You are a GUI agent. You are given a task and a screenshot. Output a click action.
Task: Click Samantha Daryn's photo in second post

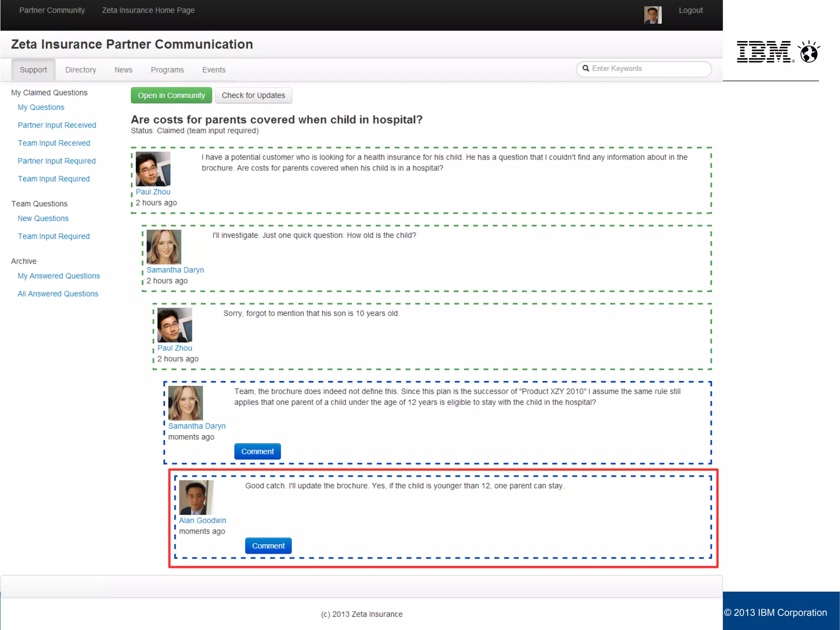(164, 247)
